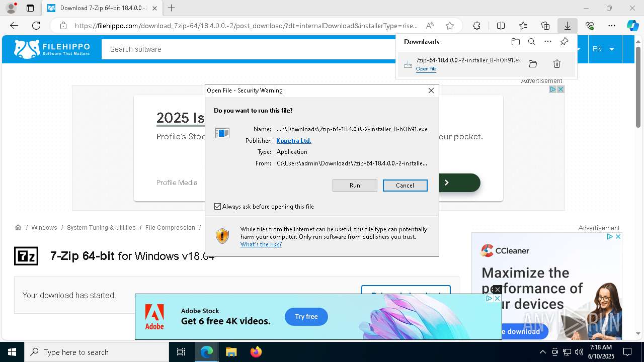This screenshot has width=644, height=362.
Task: Open the downloads folder icon
Action: pos(515,42)
